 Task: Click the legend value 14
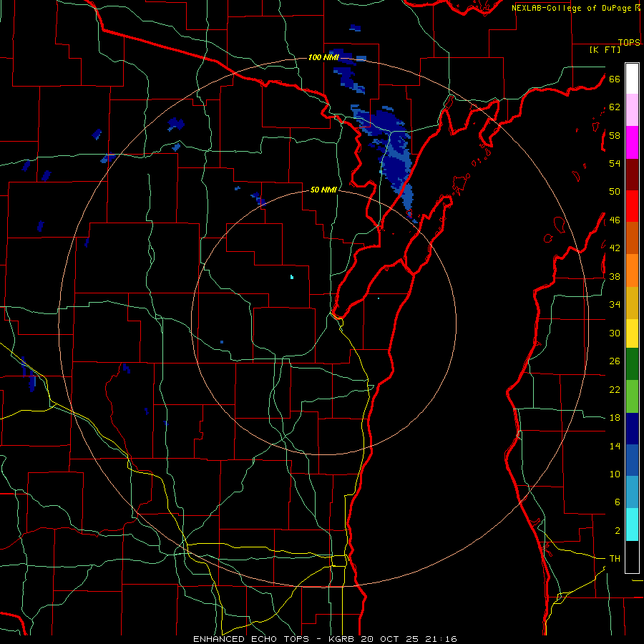pos(615,446)
